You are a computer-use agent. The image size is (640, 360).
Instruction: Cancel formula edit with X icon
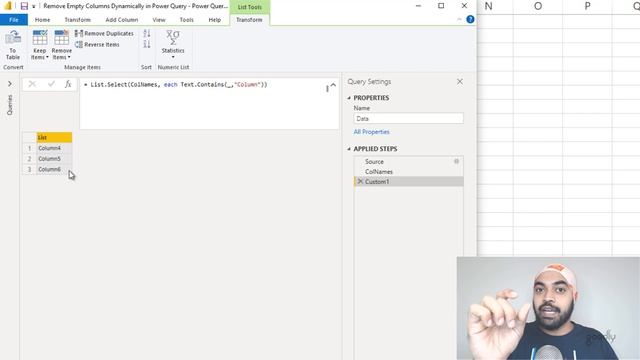(x=32, y=84)
